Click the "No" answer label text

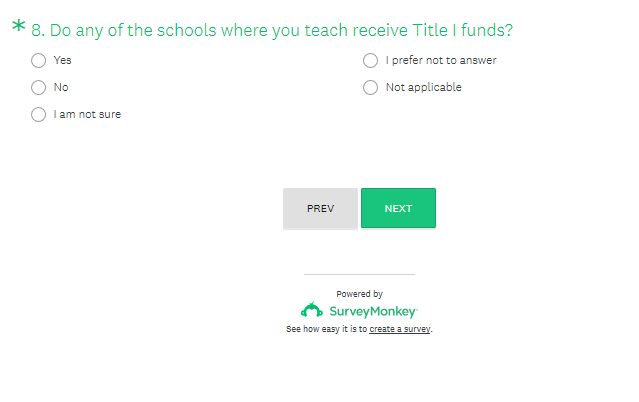[x=61, y=87]
